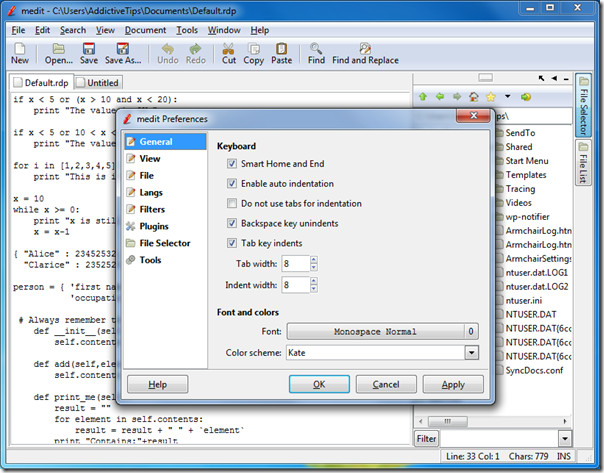Viewport: 604px width, 473px height.
Task: Close the medit Preferences dialog
Action: [x=473, y=115]
